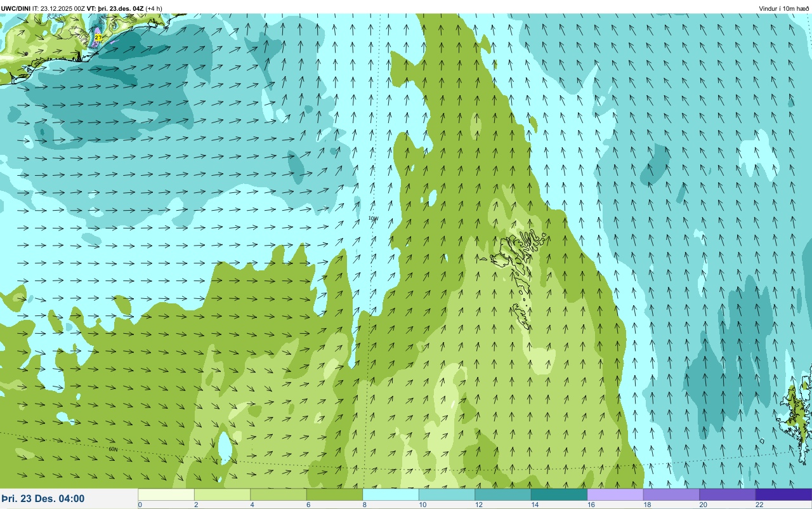Pick the 4–6 lime green legend swatch

click(278, 494)
